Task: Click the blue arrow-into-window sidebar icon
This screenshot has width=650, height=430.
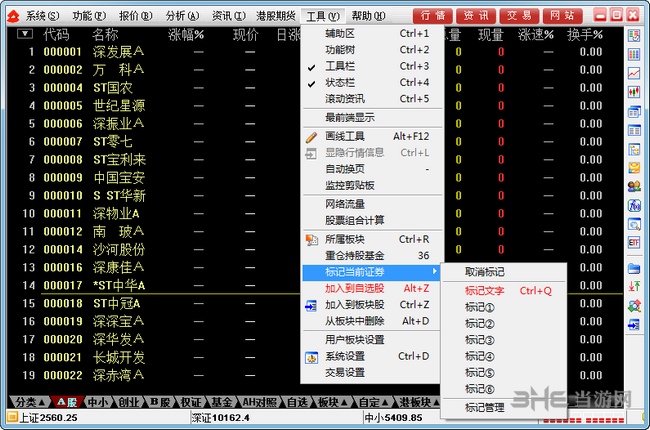Action: point(634,325)
